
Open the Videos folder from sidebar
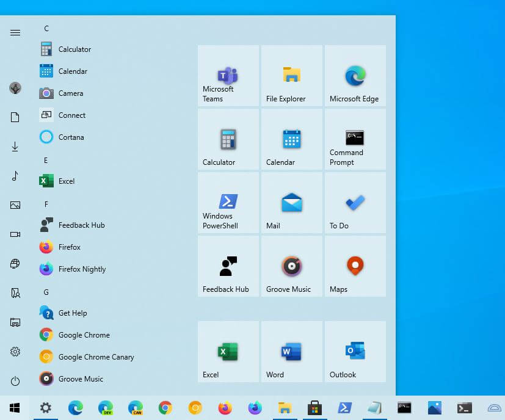[x=15, y=234]
